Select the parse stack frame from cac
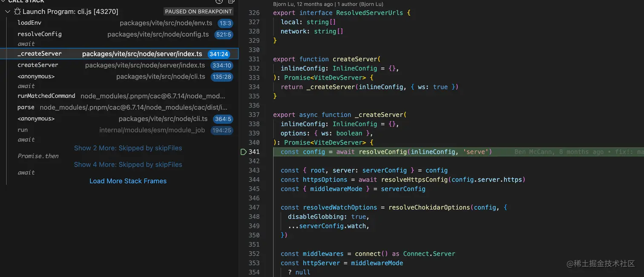 (x=119, y=107)
